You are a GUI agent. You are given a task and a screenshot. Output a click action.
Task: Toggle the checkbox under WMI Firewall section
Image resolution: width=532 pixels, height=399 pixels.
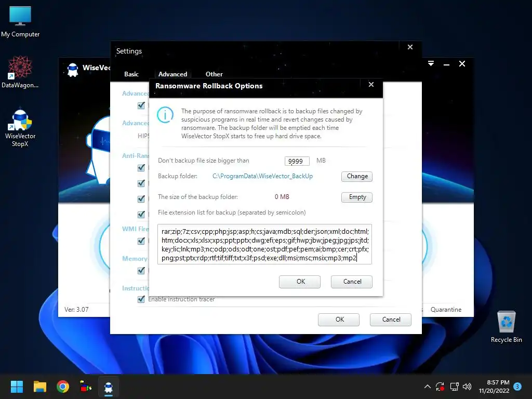point(141,241)
